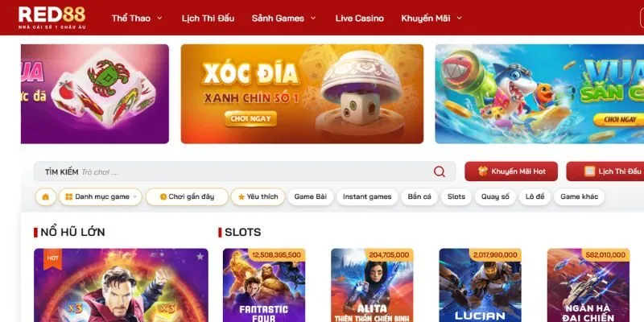Click the grid icon in Danh mục game
This screenshot has height=322, width=644.
tap(69, 196)
